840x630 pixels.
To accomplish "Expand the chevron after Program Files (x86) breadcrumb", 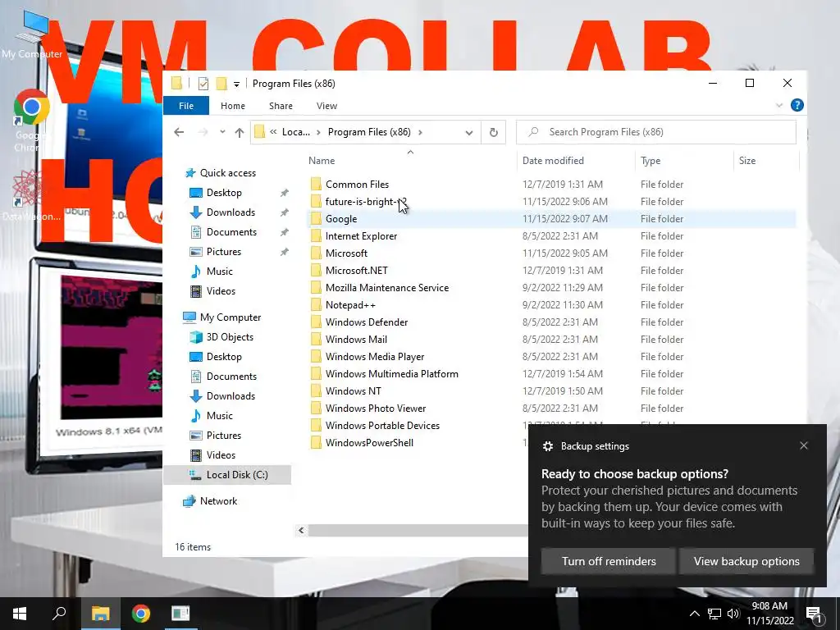I will point(420,132).
